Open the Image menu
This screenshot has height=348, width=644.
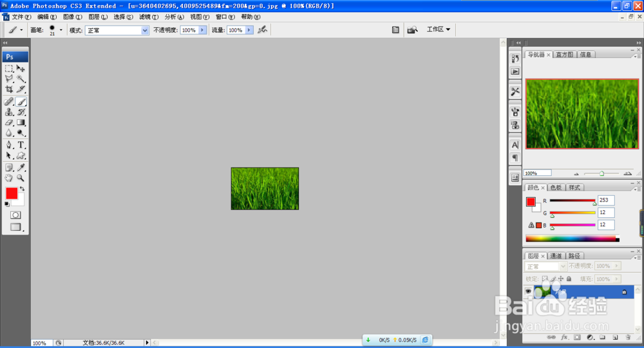pyautogui.click(x=72, y=17)
